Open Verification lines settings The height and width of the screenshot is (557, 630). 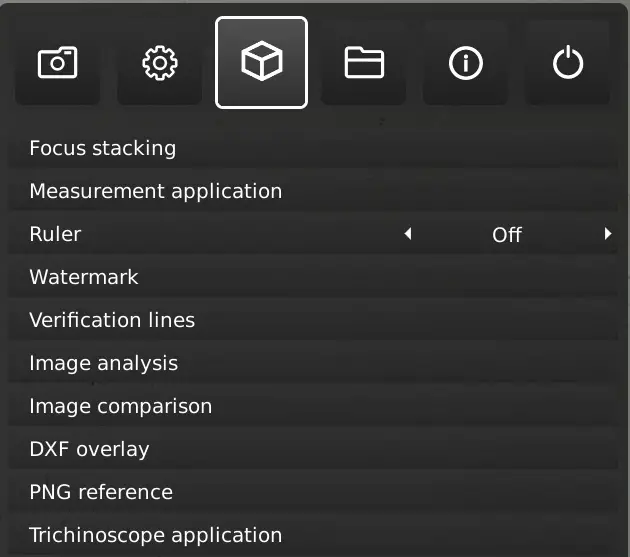tap(112, 320)
